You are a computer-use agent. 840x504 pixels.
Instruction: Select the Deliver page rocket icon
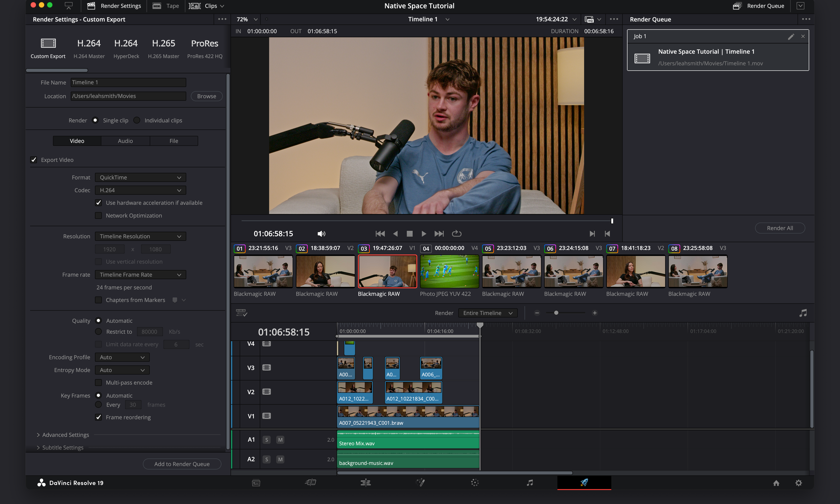584,483
